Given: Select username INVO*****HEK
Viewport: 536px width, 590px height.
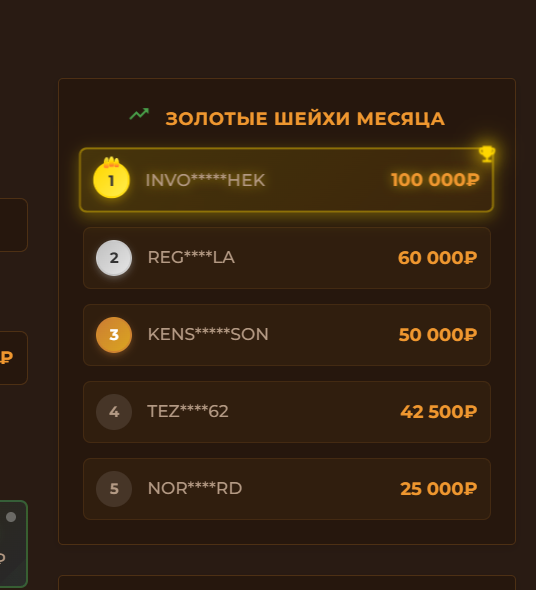Looking at the screenshot, I should tap(205, 180).
